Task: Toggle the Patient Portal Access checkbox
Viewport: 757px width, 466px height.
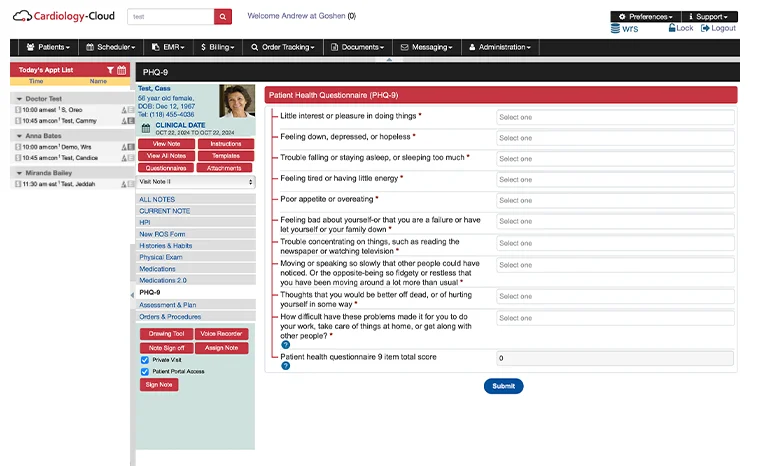Action: pos(145,371)
